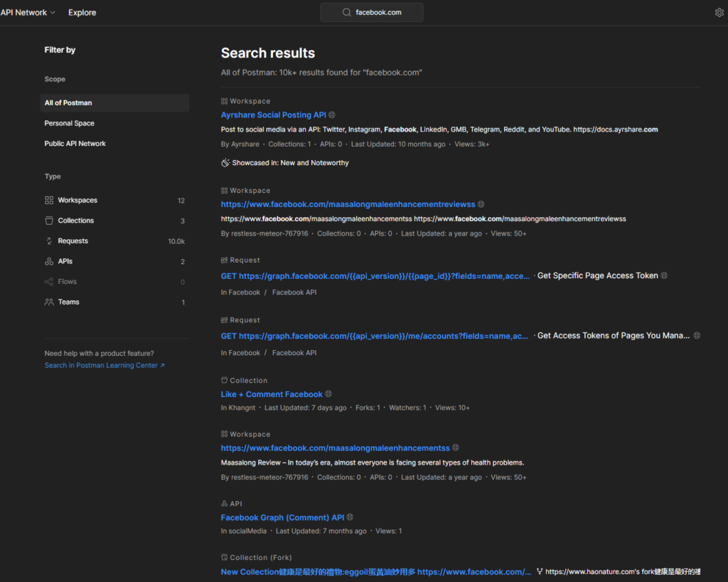Click 'New and Noteworthy' showcase text
The width and height of the screenshot is (728, 582).
tap(314, 162)
